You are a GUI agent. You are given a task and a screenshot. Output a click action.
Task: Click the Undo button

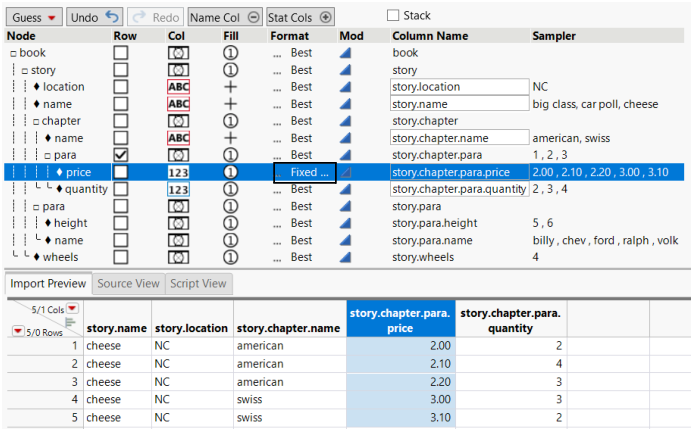coord(96,17)
